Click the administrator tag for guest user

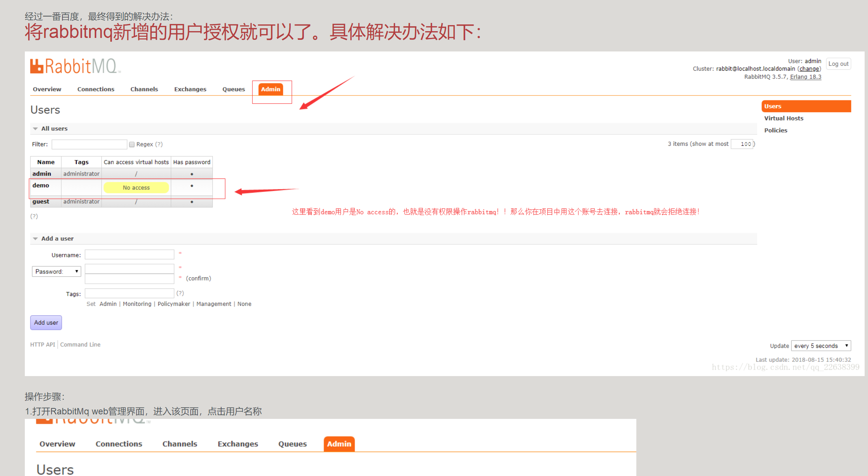pyautogui.click(x=81, y=201)
